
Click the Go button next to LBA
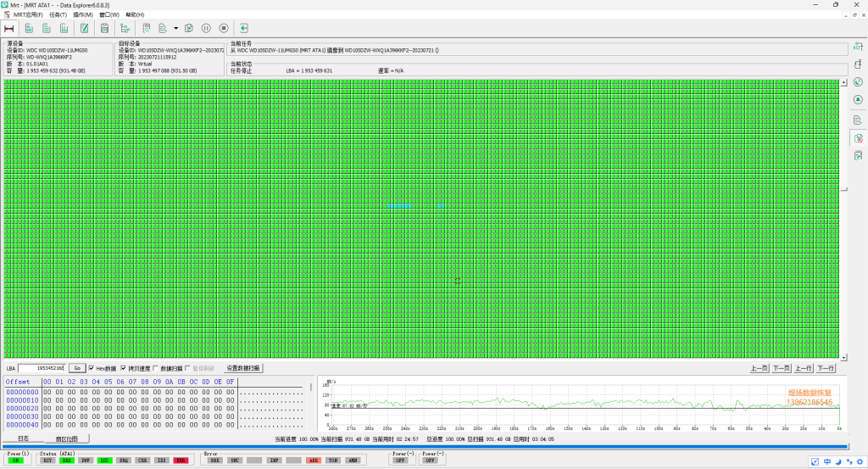[x=76, y=368]
